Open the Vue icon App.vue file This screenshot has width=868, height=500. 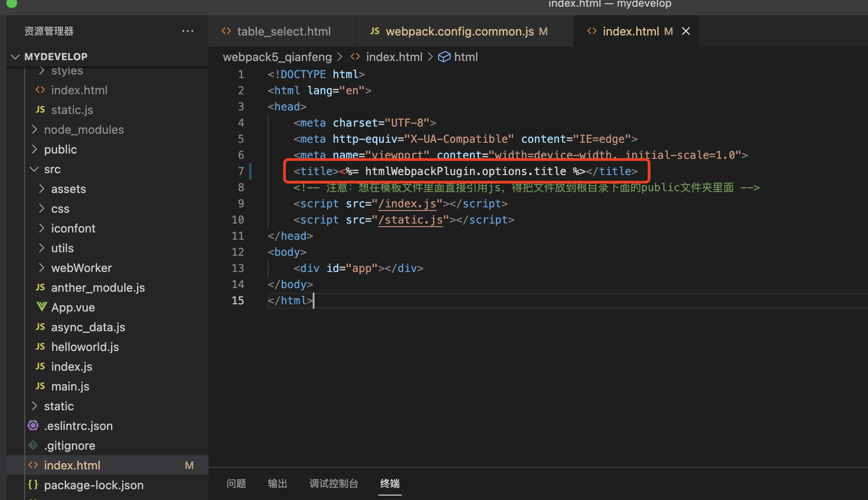coord(73,307)
